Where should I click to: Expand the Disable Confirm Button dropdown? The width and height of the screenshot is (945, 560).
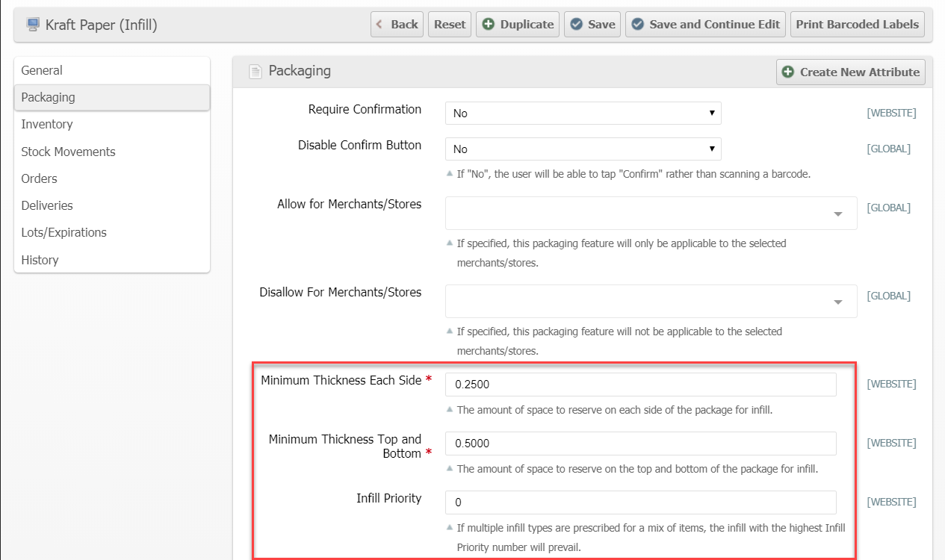tap(583, 149)
